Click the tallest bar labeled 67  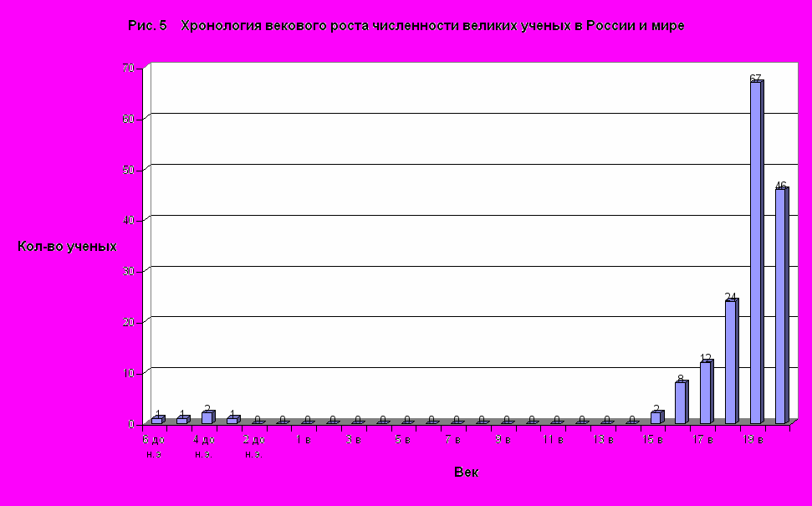pyautogui.click(x=756, y=251)
